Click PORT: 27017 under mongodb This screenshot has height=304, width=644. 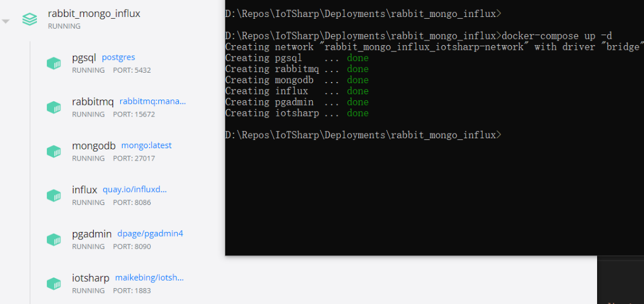click(x=134, y=158)
